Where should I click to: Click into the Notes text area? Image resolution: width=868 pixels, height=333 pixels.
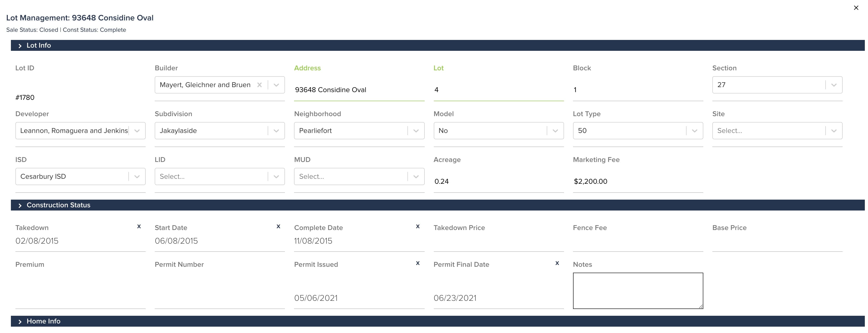[638, 291]
